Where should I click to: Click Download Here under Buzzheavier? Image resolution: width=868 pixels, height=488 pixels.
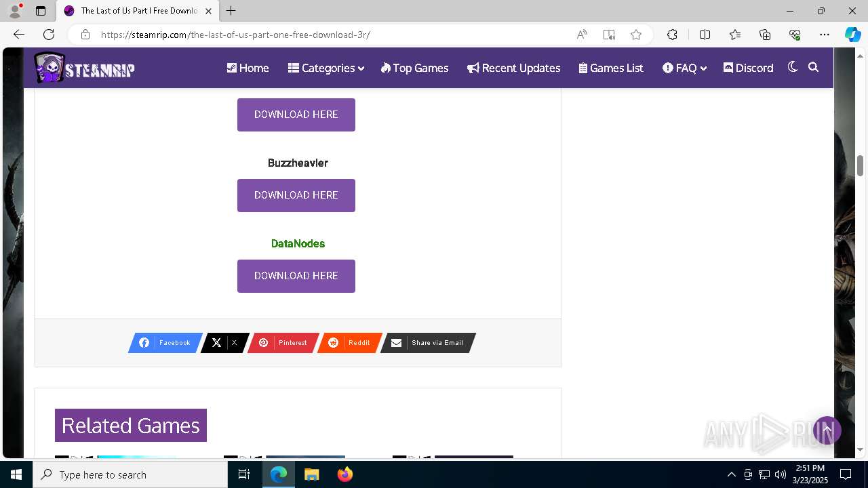pos(296,195)
